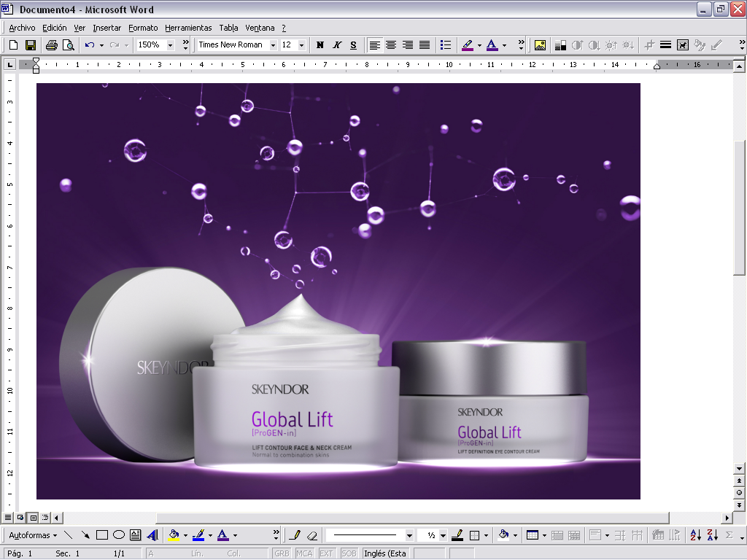This screenshot has height=560, width=747.
Task: Click the Undo arrow icon
Action: [90, 44]
